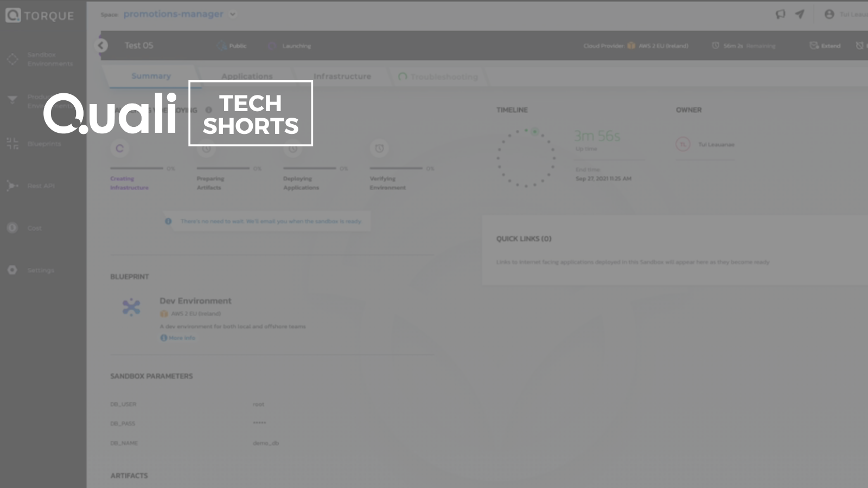Click the Public visibility label
This screenshot has width=868, height=488.
coord(237,46)
